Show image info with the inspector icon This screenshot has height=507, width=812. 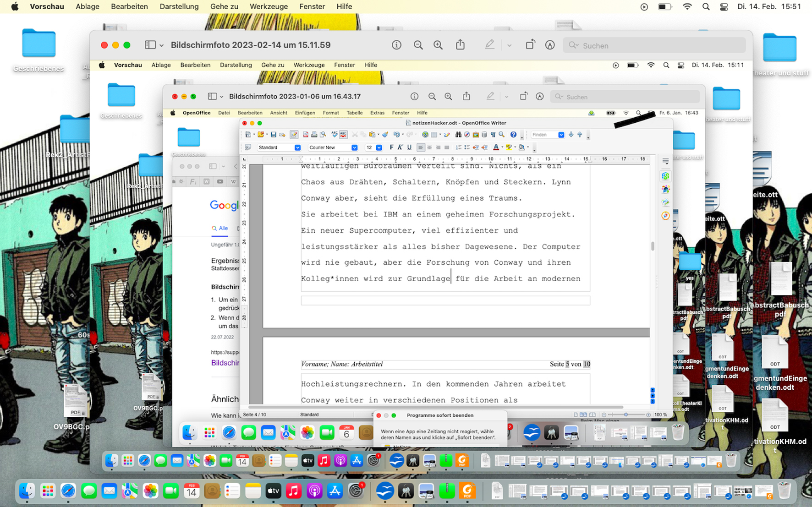[x=396, y=45]
